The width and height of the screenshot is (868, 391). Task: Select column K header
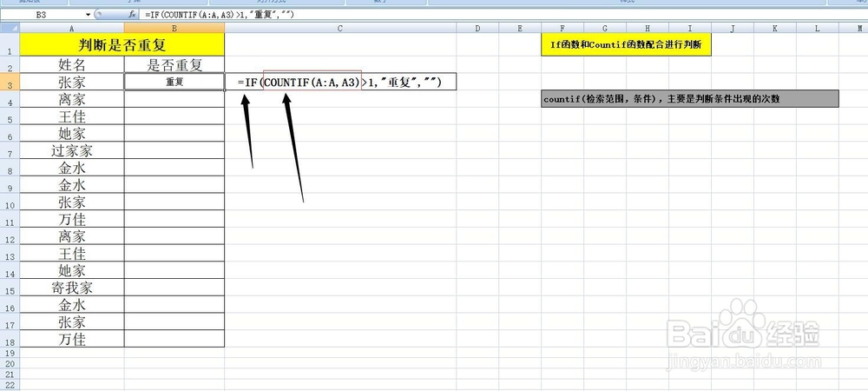[x=775, y=28]
